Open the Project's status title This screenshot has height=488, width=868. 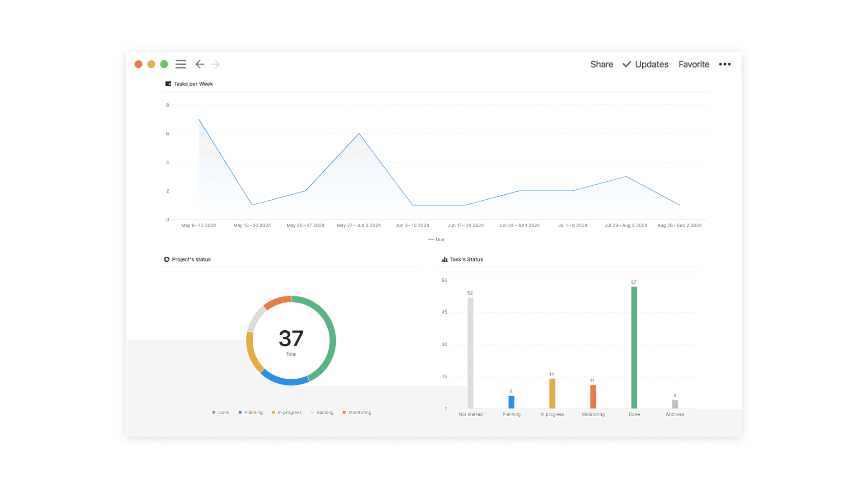tap(191, 259)
